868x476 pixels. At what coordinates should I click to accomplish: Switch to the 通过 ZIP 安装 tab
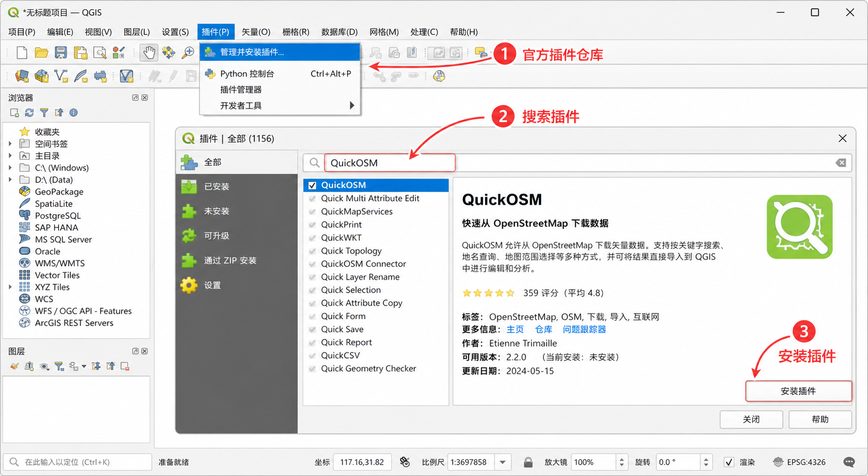tap(236, 260)
